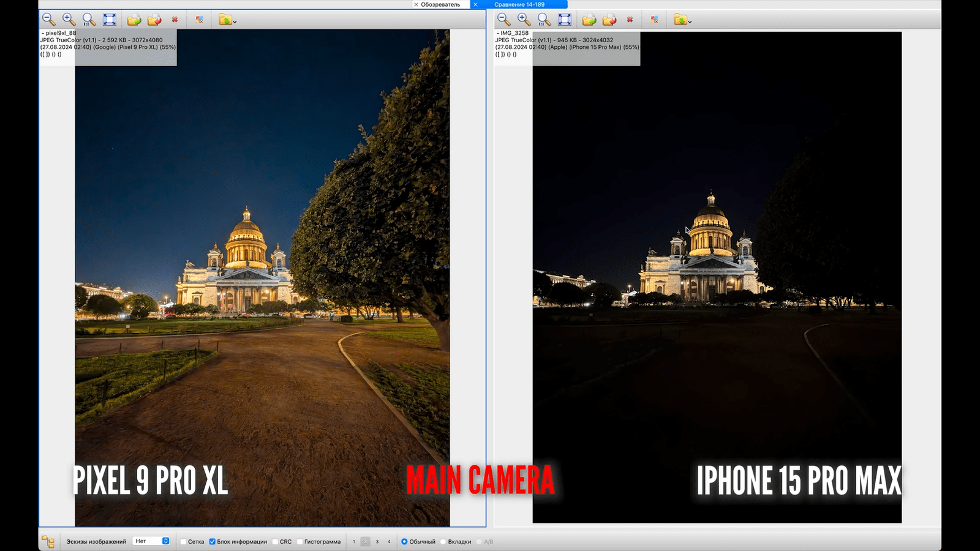Set 100% zoom in left Pixel pane
Viewport: 980px width, 551px height.
click(x=89, y=20)
